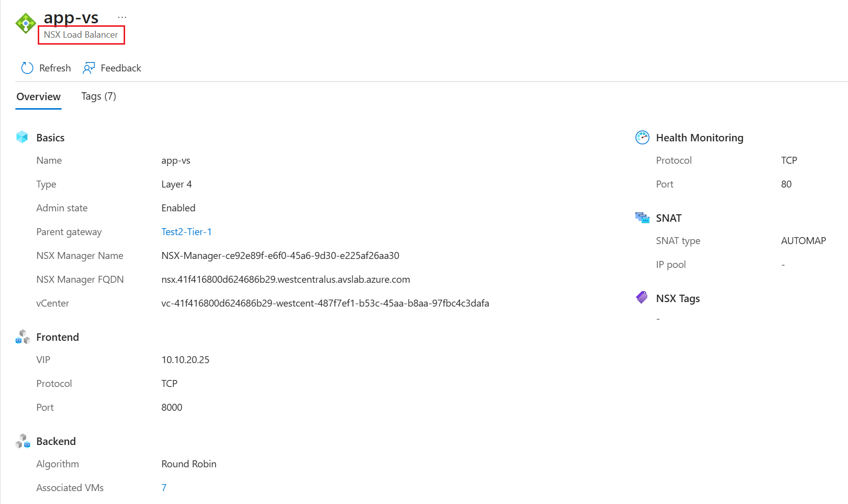Click the Basics cube icon
Screen dimensions: 848x504
click(x=22, y=137)
